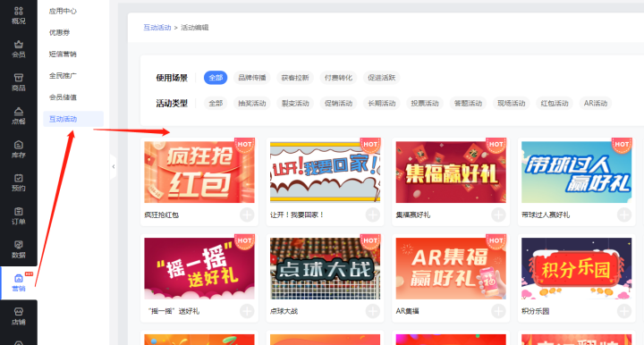Filter scenes by 品牌传播

pos(252,78)
